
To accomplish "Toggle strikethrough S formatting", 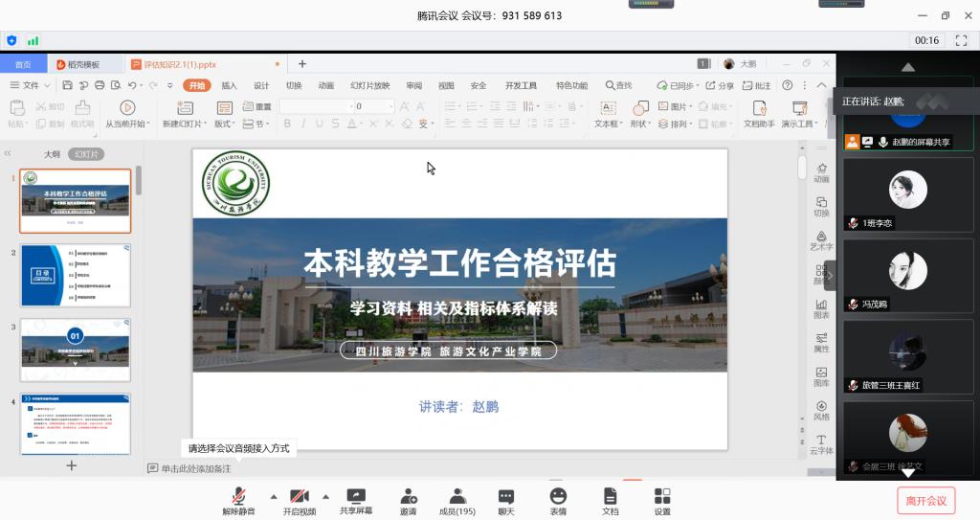I will (336, 124).
